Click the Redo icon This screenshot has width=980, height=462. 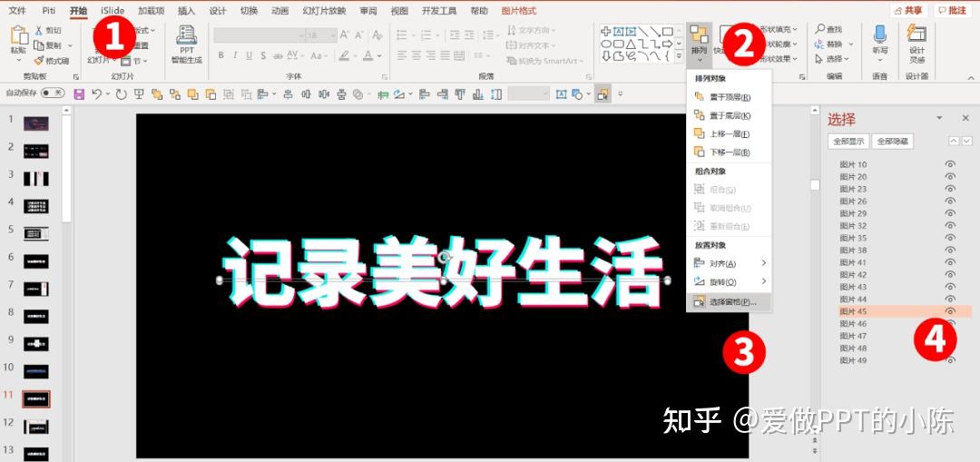(121, 94)
